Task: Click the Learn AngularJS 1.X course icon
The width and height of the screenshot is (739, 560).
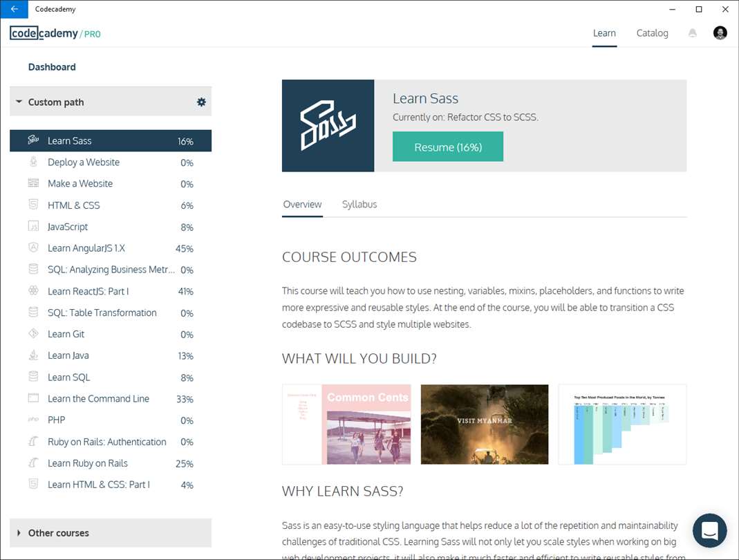Action: click(x=33, y=248)
